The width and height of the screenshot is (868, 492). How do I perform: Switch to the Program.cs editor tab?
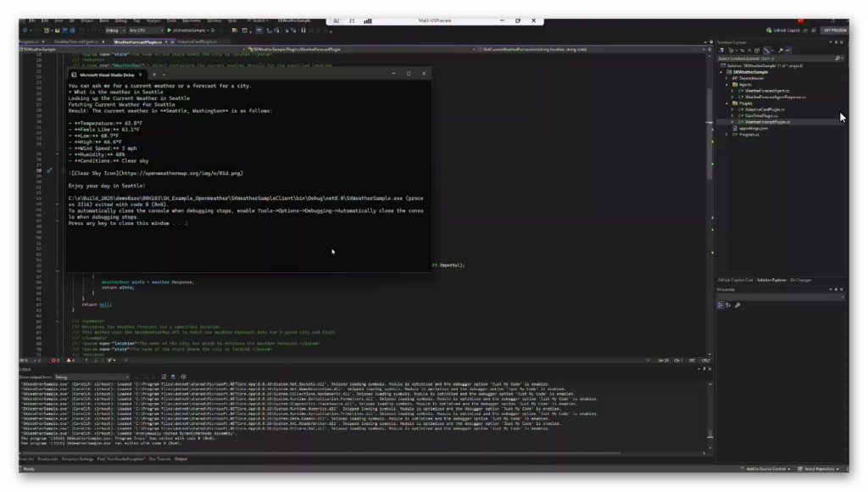(29, 42)
